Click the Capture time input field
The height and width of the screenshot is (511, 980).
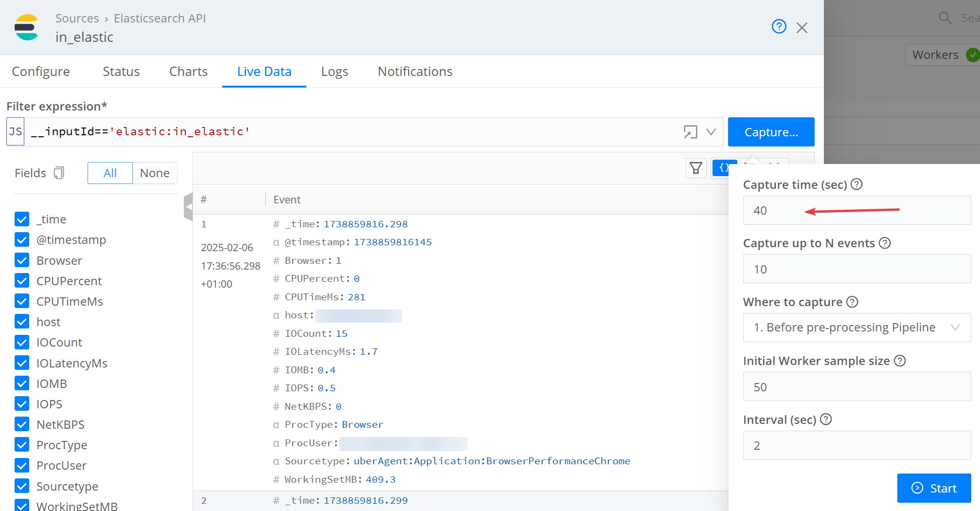click(857, 210)
